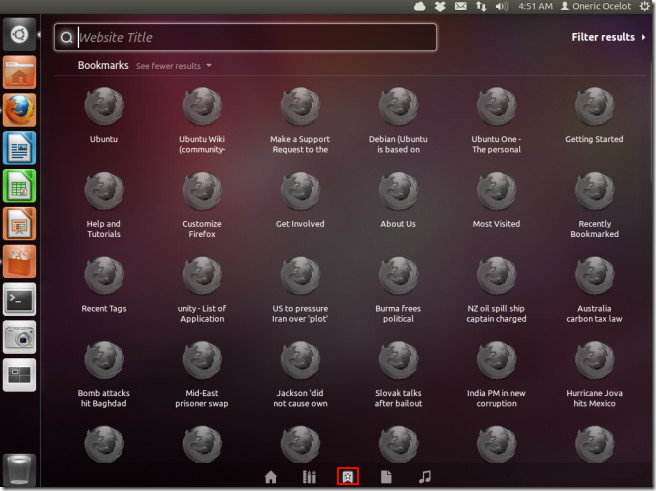
Task: Open the Dropbox indicator in top panel
Action: point(440,6)
